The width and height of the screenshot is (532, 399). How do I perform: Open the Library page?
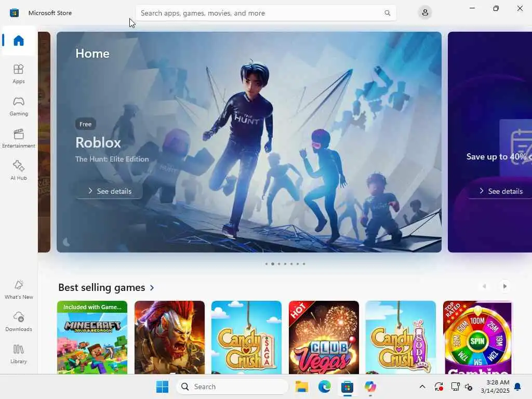(19, 354)
